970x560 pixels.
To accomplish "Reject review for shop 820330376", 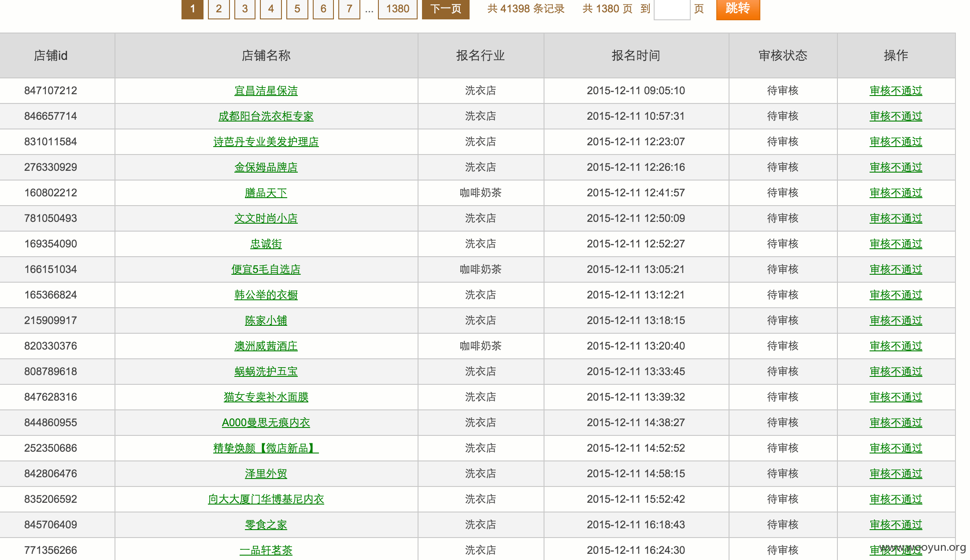I will tap(896, 346).
